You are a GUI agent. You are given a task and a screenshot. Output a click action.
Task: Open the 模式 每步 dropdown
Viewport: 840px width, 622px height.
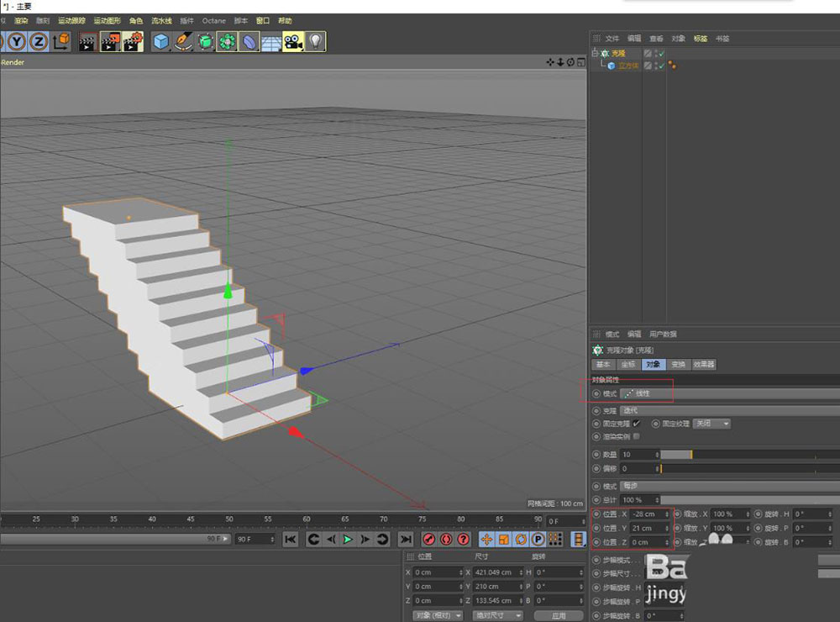coord(730,486)
